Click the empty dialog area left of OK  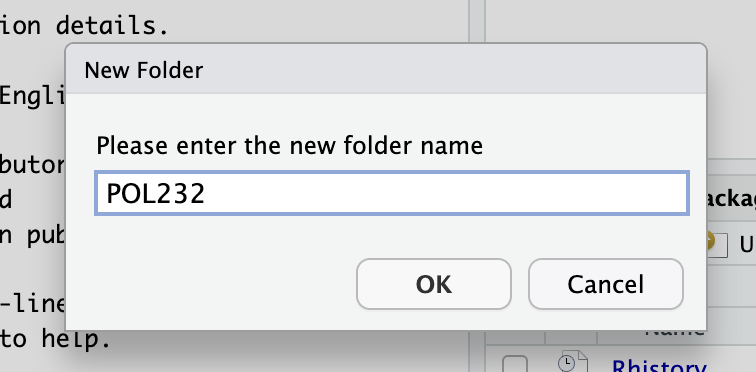click(x=212, y=284)
